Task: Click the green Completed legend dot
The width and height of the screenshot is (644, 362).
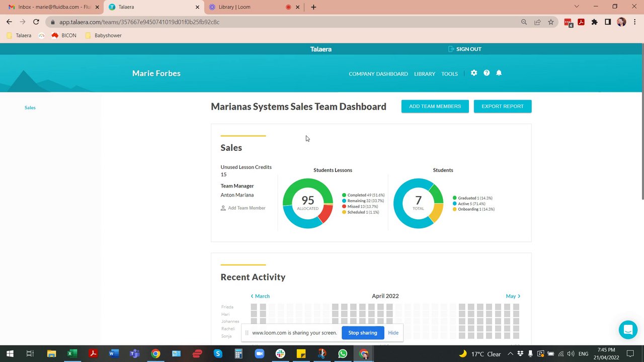Action: 344,195
